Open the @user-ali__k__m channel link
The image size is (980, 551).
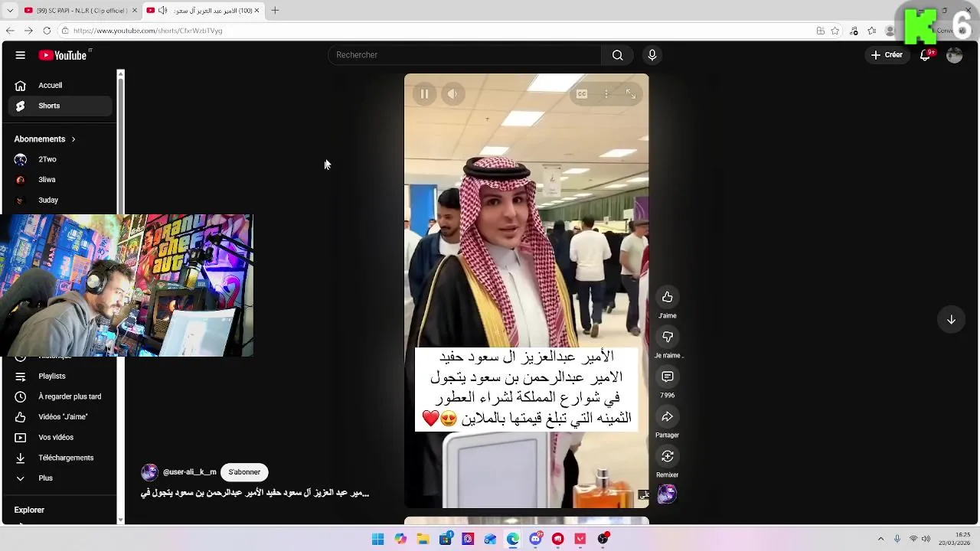tap(190, 472)
